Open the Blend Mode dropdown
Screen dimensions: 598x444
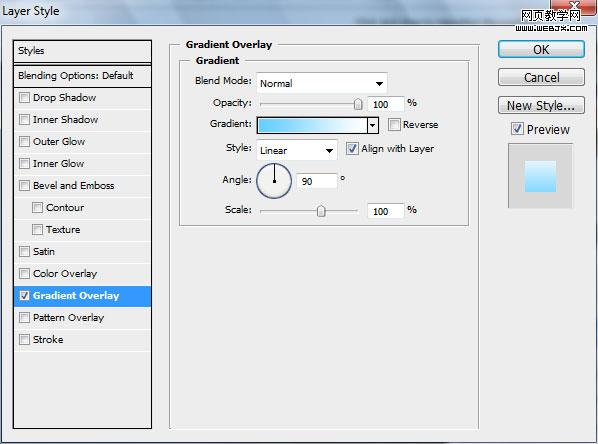tap(322, 83)
